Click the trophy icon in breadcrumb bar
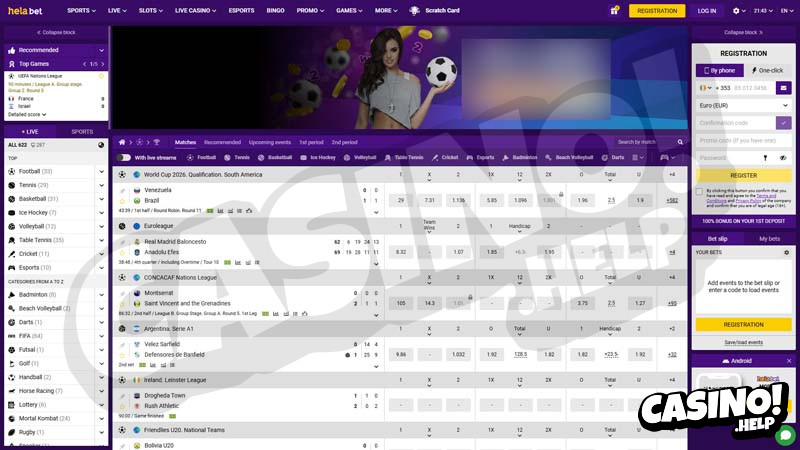 [x=157, y=142]
